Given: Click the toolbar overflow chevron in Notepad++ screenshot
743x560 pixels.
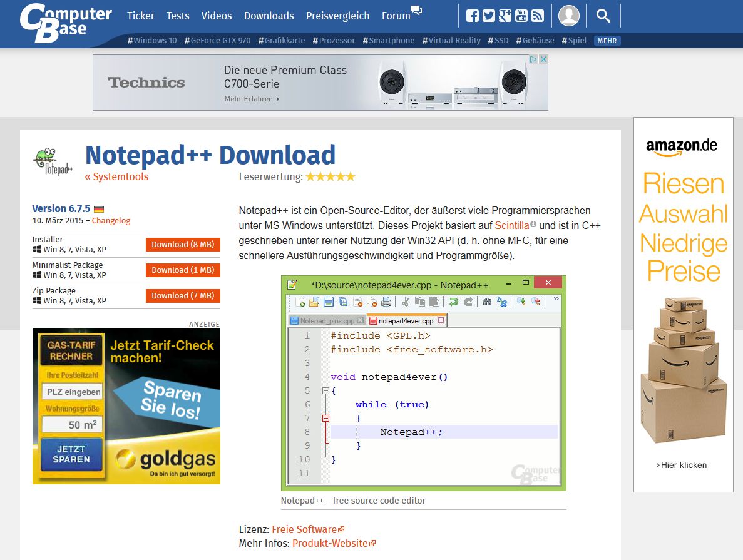Looking at the screenshot, I should 556,299.
